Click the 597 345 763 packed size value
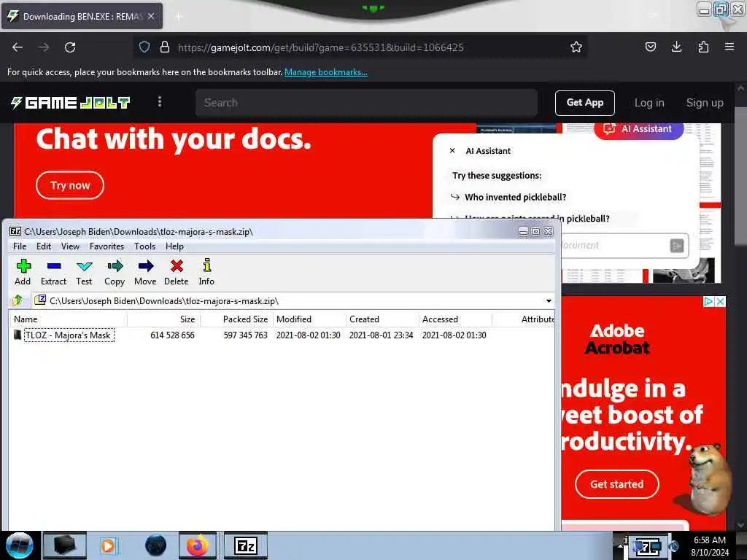747x560 pixels. [245, 335]
